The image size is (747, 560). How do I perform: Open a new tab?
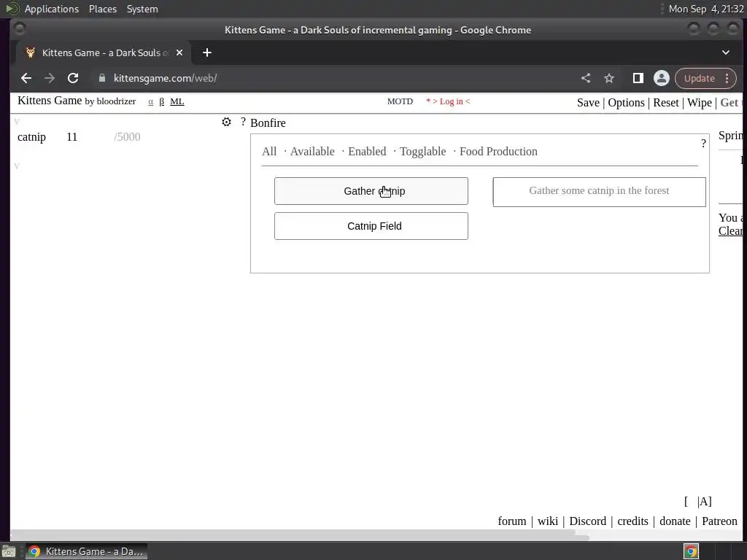[x=206, y=52]
